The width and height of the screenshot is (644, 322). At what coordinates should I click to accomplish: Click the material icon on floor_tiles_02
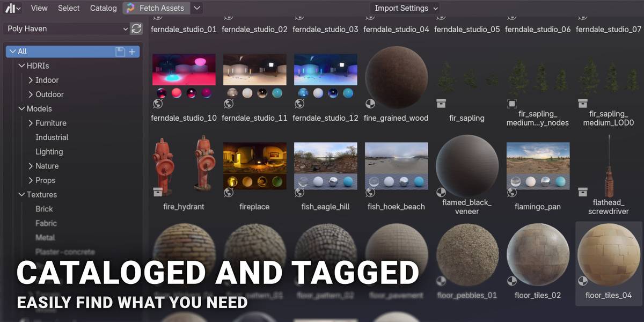click(x=512, y=281)
